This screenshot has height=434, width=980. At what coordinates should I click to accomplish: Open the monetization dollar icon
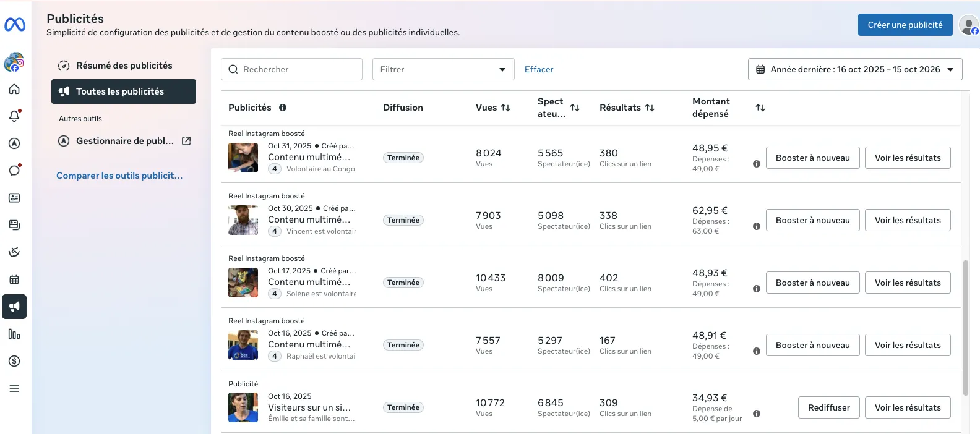(14, 361)
